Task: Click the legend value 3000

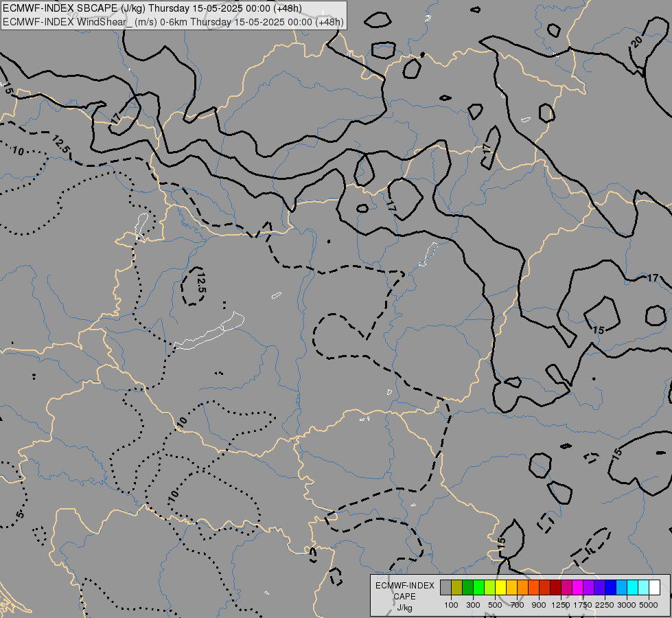Action: pos(627,605)
